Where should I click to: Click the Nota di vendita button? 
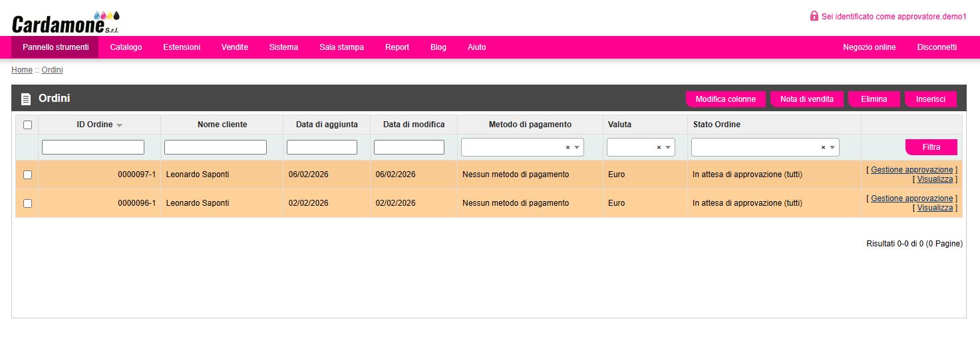[x=807, y=99]
